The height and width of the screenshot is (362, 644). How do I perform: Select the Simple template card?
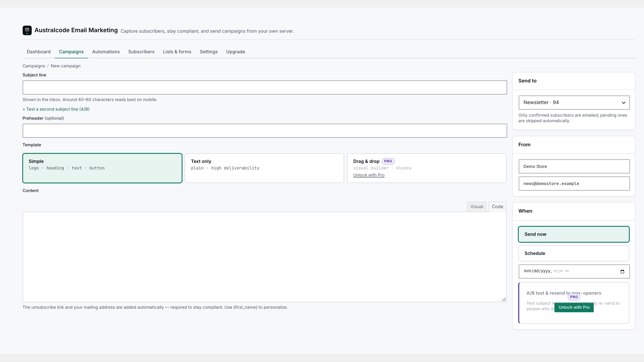tap(102, 168)
